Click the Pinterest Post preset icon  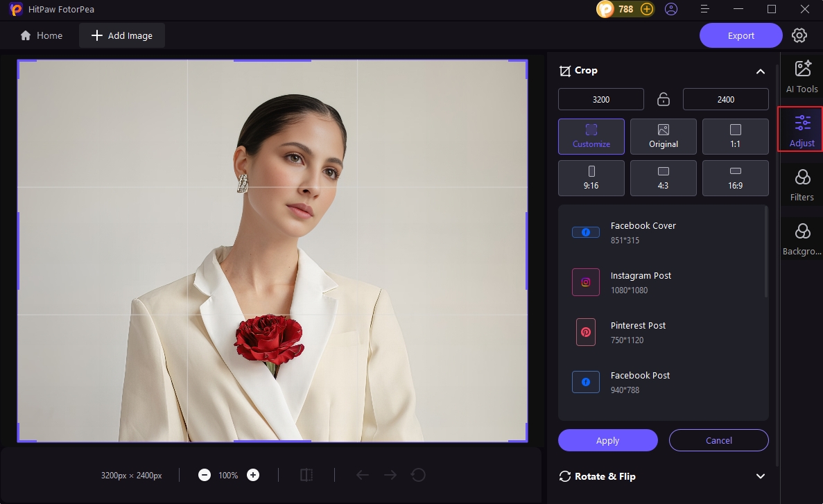click(x=586, y=332)
